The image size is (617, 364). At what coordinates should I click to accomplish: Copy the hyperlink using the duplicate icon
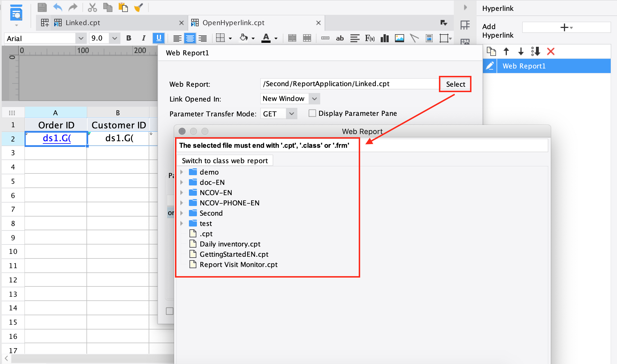pos(491,52)
